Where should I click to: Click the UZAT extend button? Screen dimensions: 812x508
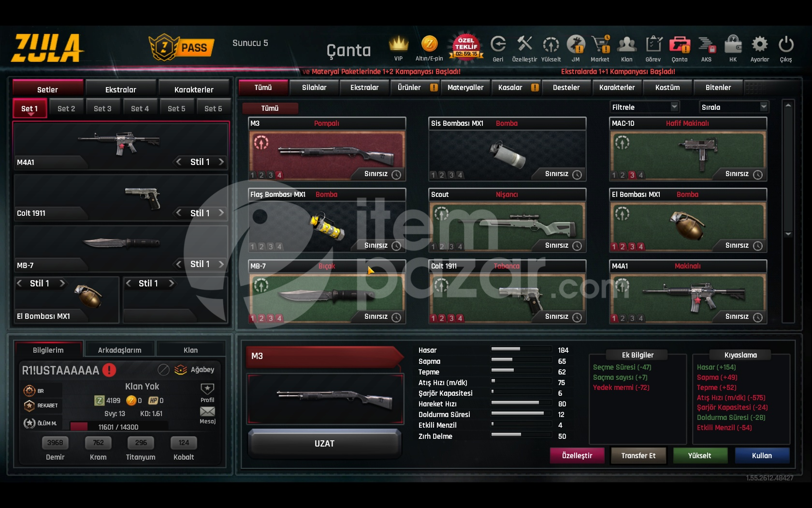tap(324, 444)
